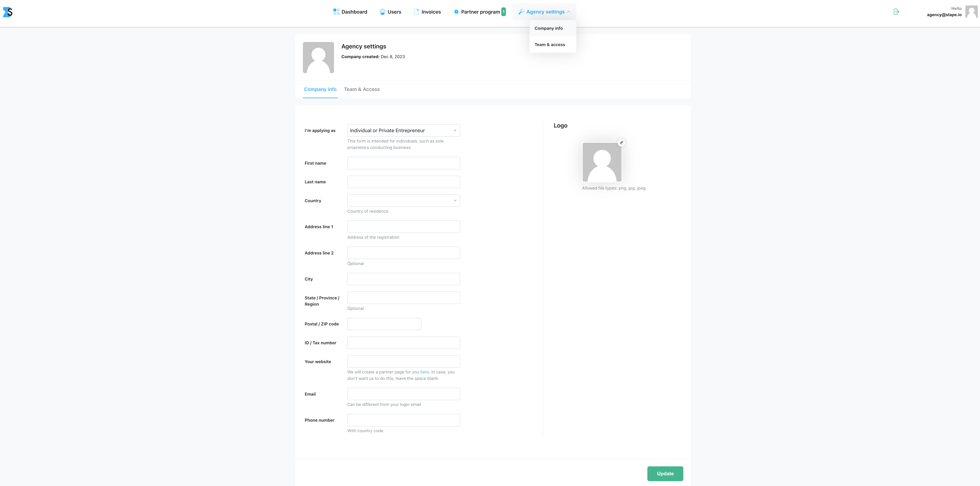Click the Agency settings wrench icon
Screen dimensions: 980x486
click(521, 12)
